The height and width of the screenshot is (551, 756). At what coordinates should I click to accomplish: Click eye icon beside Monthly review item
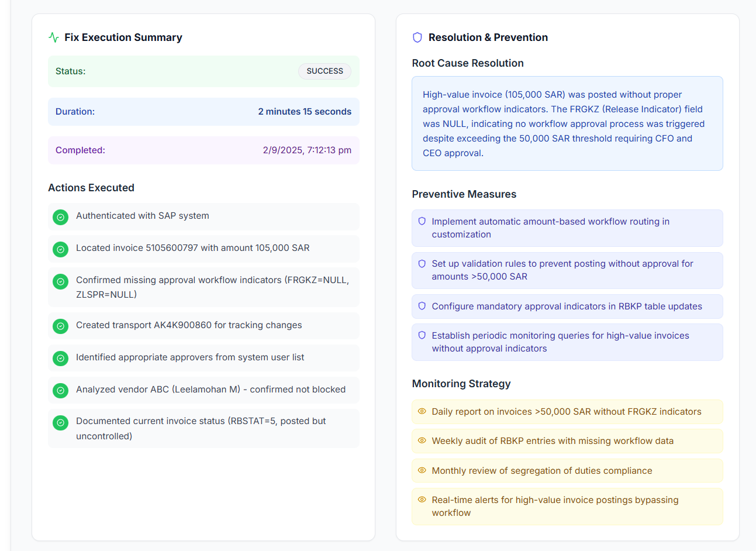pyautogui.click(x=422, y=470)
